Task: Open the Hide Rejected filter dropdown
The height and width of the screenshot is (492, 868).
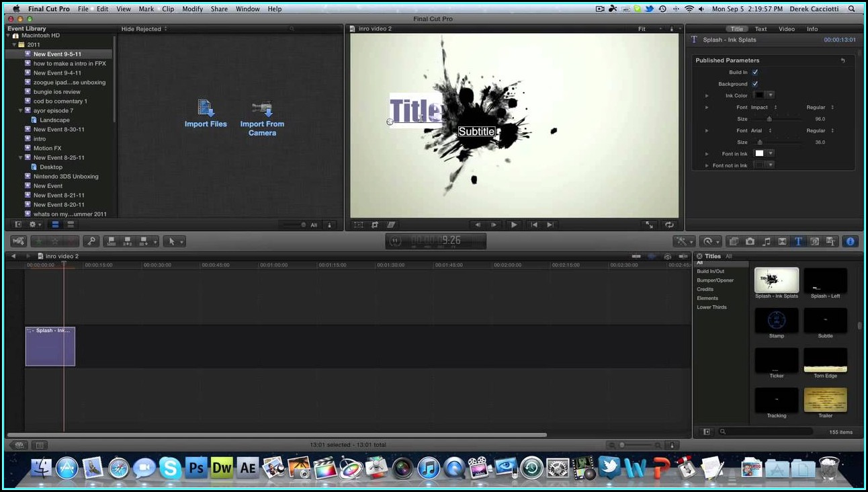Action: coord(144,29)
